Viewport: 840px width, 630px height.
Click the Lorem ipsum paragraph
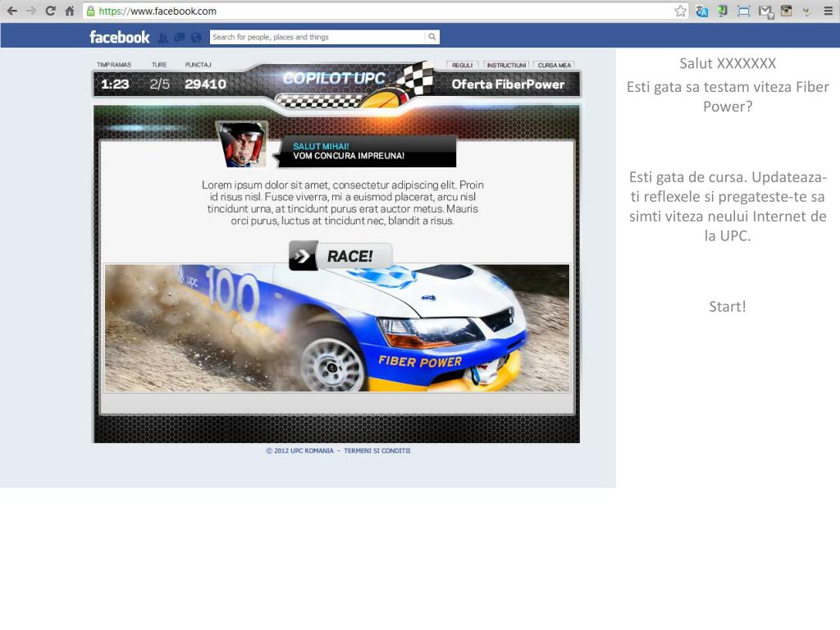tap(343, 203)
